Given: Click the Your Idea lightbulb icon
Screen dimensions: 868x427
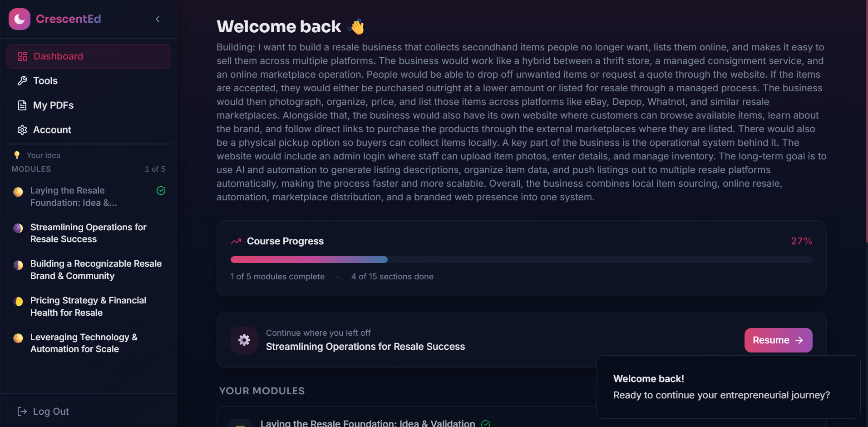Looking at the screenshot, I should 17,155.
